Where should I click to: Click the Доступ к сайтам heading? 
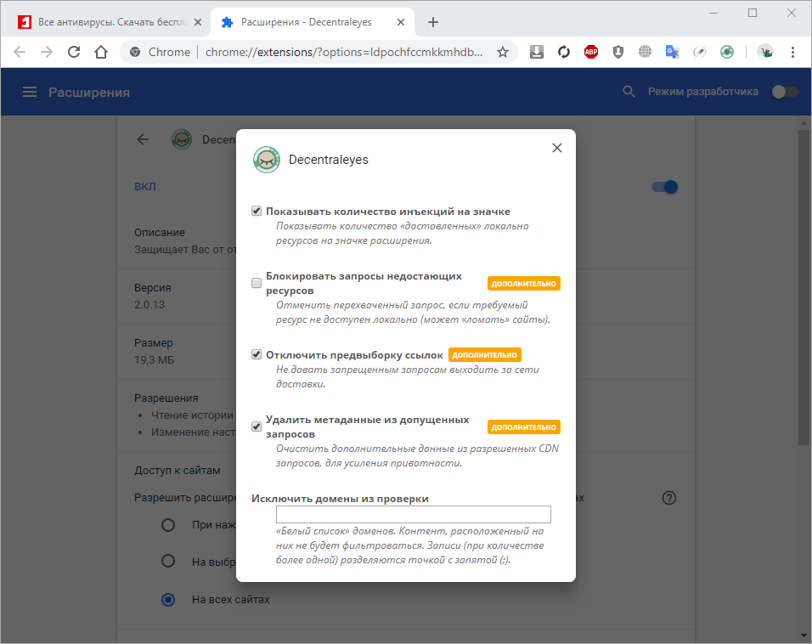178,471
